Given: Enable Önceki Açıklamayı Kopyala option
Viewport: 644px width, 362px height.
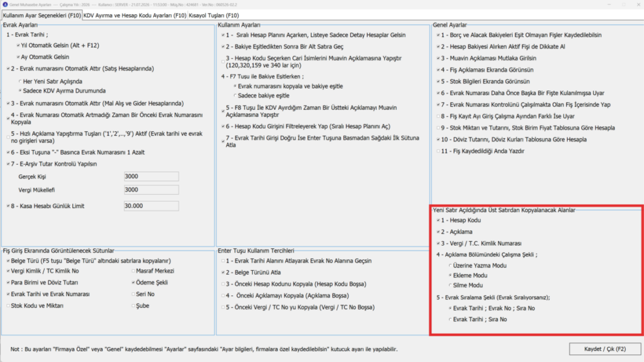Looking at the screenshot, I should click(x=223, y=295).
